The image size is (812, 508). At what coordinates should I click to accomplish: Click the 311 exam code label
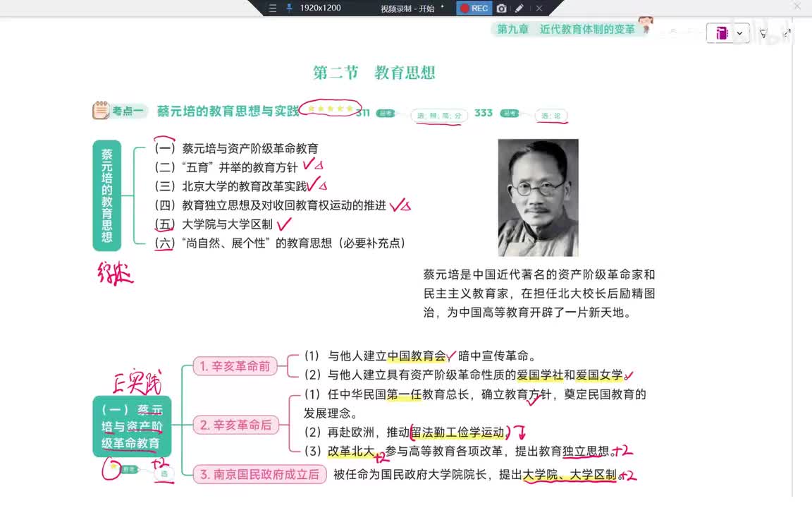tap(363, 112)
